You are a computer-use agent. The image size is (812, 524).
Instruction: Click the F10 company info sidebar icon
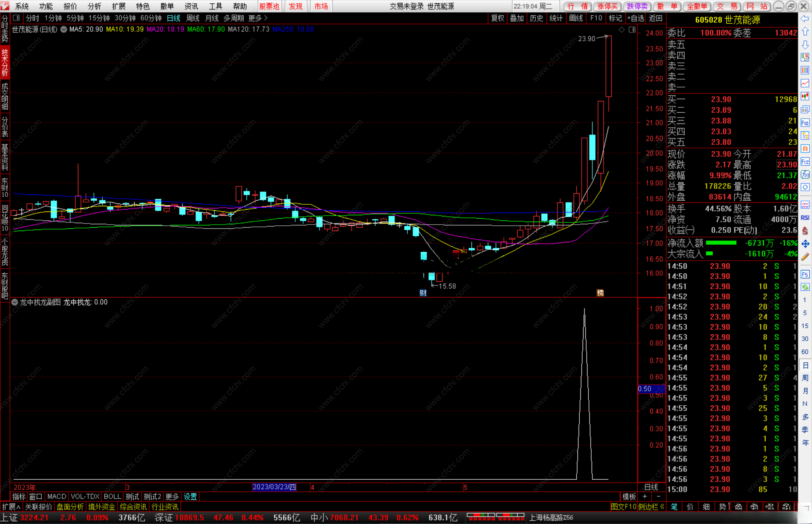point(805,123)
